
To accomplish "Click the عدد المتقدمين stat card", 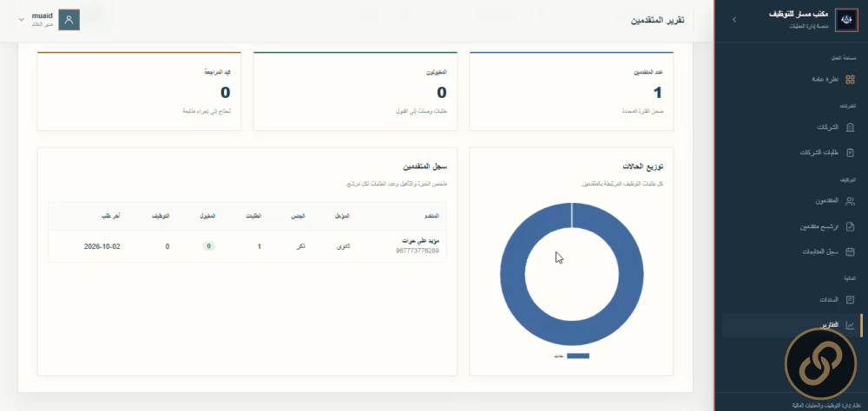I will pyautogui.click(x=571, y=91).
